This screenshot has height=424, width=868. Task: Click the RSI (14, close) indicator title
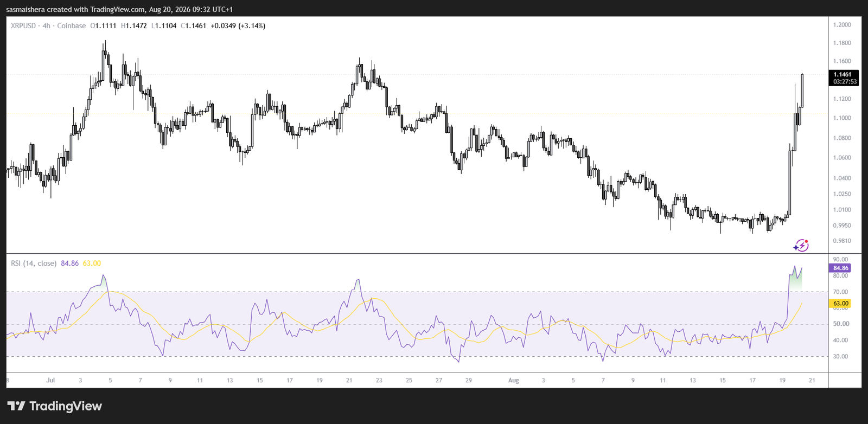point(34,263)
